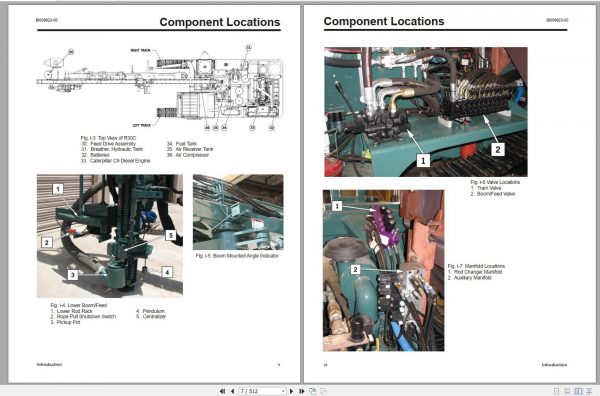Open the page number dropdown showing 7 / 512
Image resolution: width=600 pixels, height=396 pixels.
click(283, 391)
